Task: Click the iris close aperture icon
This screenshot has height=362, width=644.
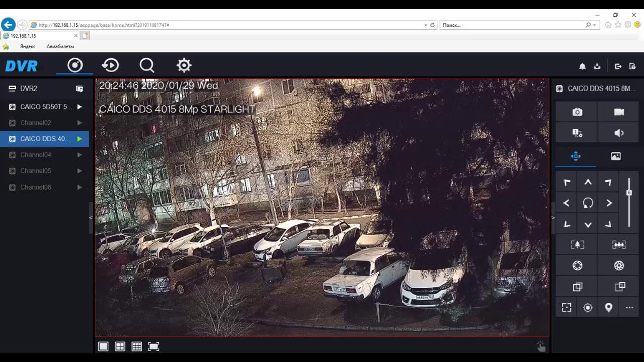Action: 619,266
